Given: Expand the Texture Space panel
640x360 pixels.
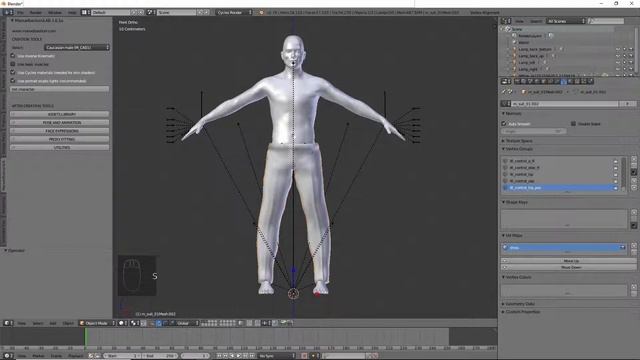Looking at the screenshot, I should pos(517,141).
